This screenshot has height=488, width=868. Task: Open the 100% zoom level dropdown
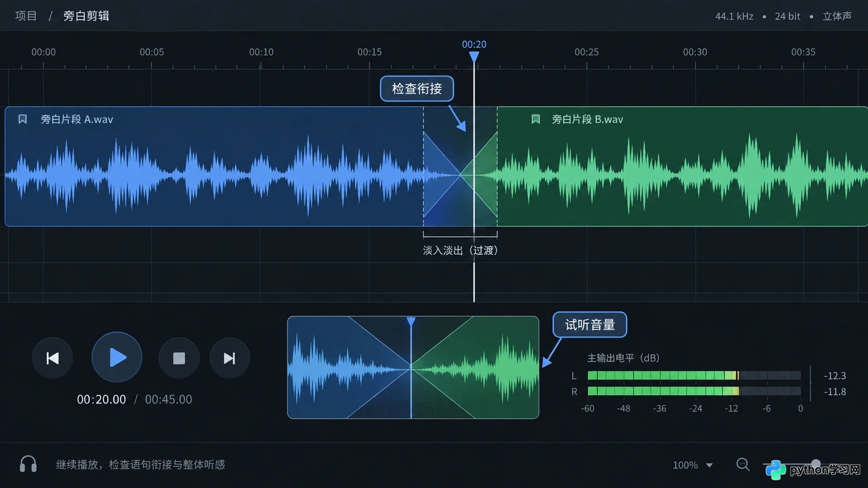click(x=693, y=465)
